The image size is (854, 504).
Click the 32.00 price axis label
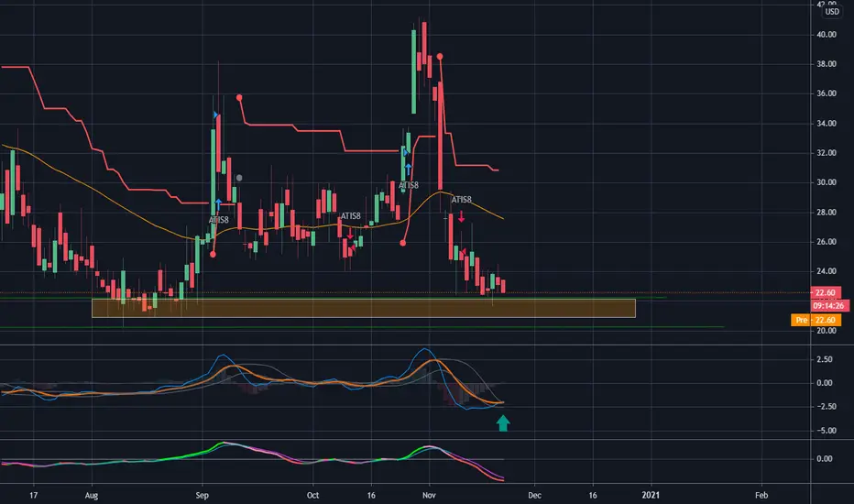(827, 152)
